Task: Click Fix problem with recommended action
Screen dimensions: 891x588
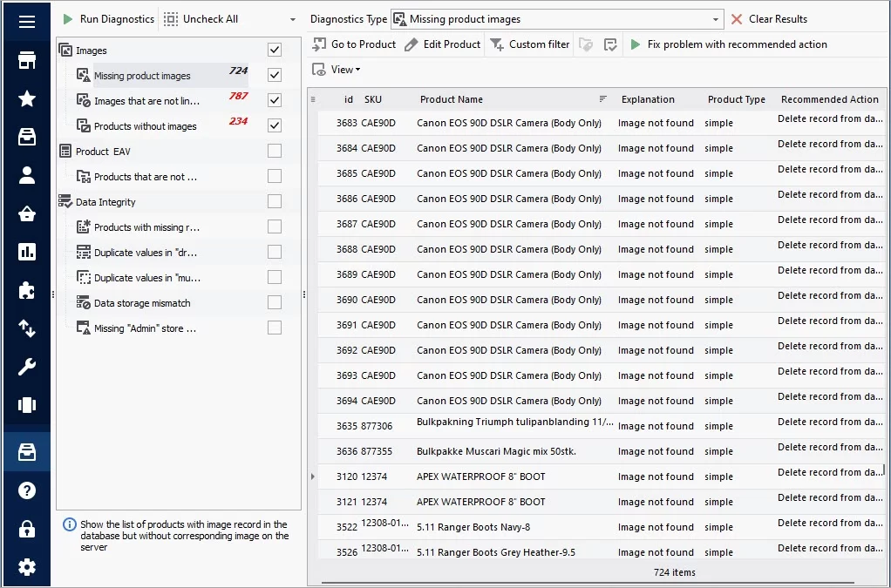Action: click(x=729, y=44)
